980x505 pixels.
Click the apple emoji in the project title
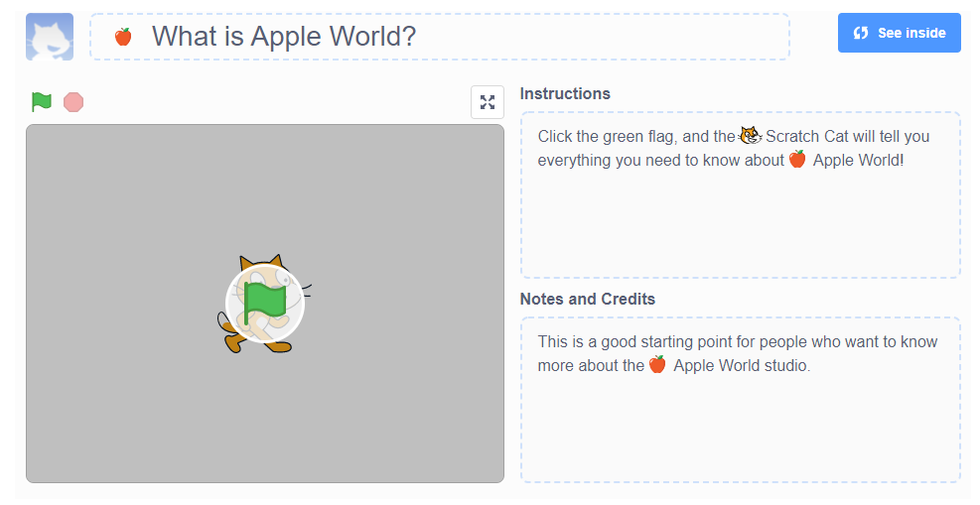(x=123, y=37)
